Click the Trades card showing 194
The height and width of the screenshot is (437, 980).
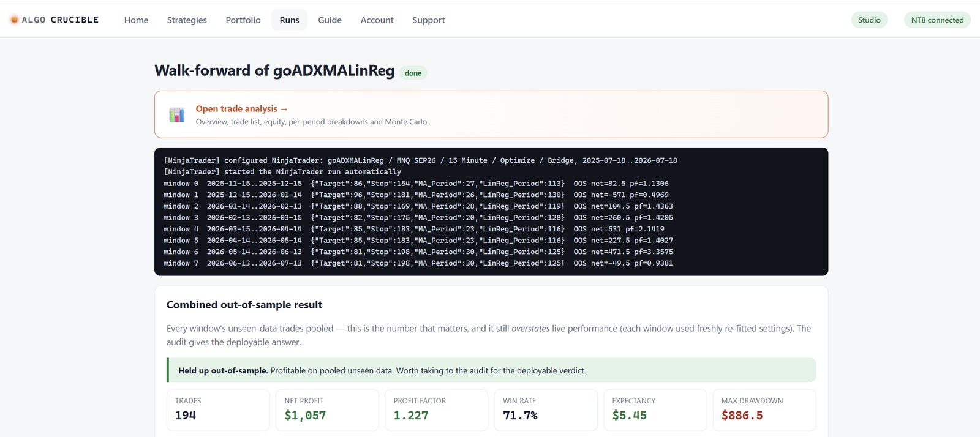[218, 410]
